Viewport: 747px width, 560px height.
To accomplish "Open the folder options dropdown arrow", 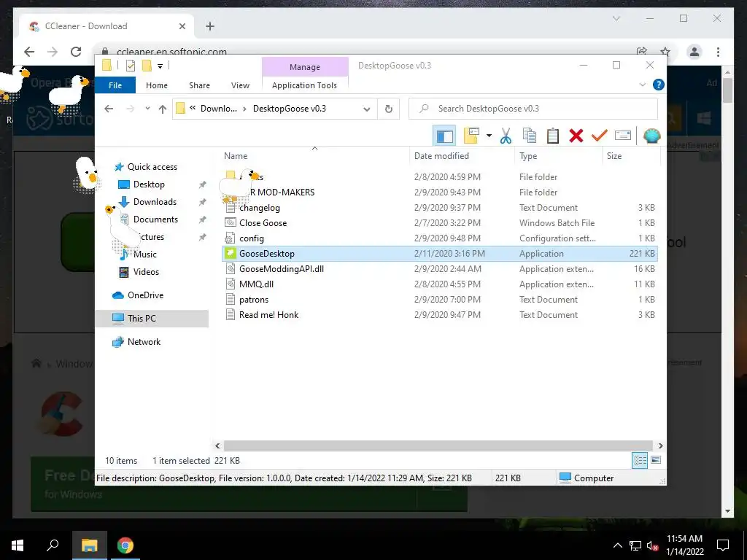I will click(x=489, y=136).
